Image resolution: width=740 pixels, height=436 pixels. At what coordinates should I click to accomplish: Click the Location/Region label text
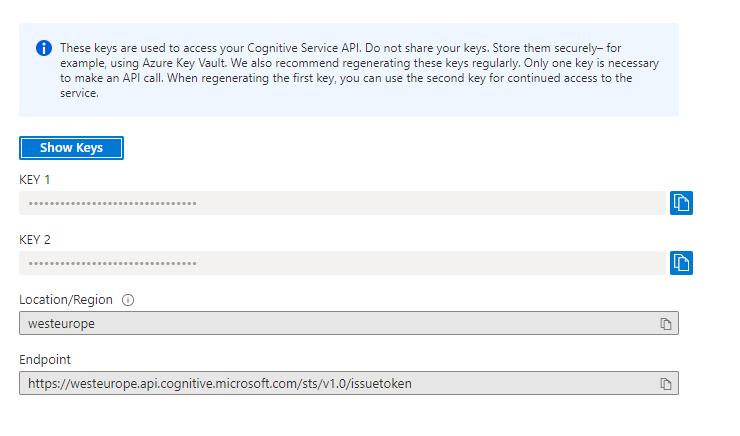(66, 300)
